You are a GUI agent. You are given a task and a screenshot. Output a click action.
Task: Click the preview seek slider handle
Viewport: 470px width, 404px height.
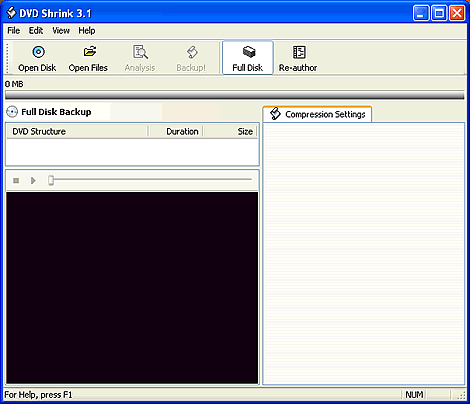pos(51,180)
